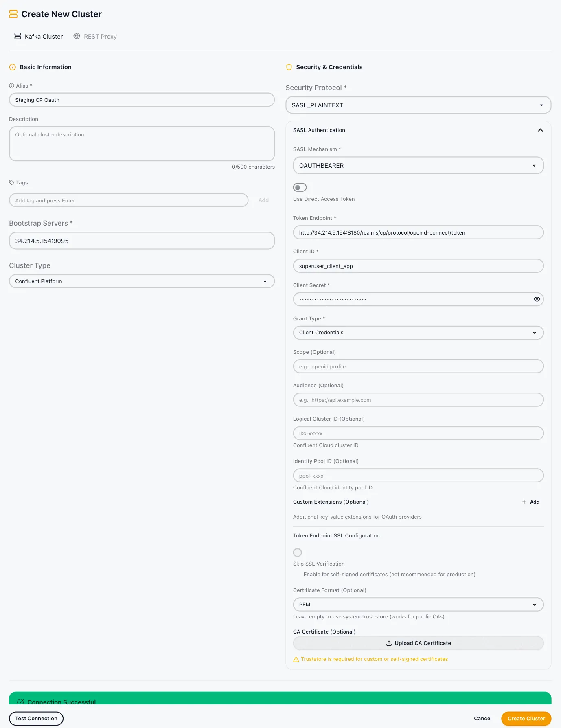Switch to the REST Proxy tab
Viewport: 561px width, 728px height.
(x=95, y=37)
